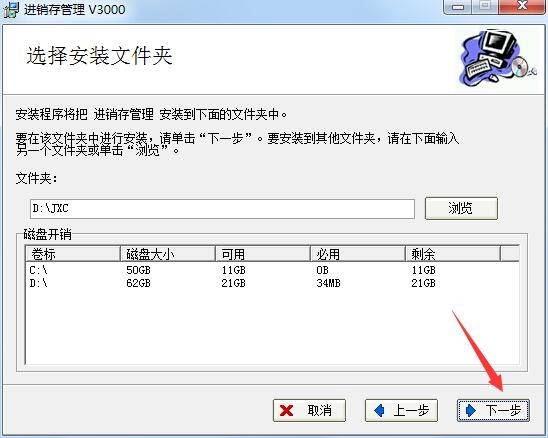Click the 剩余 column header

453,254
